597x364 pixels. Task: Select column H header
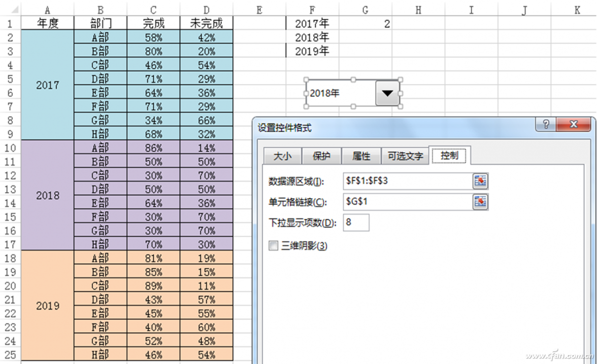click(418, 10)
